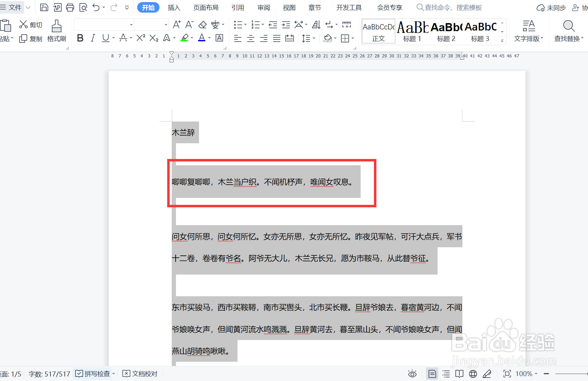Switch to View (视图) tab
Viewport: 588px width, 381px height.
pos(289,8)
